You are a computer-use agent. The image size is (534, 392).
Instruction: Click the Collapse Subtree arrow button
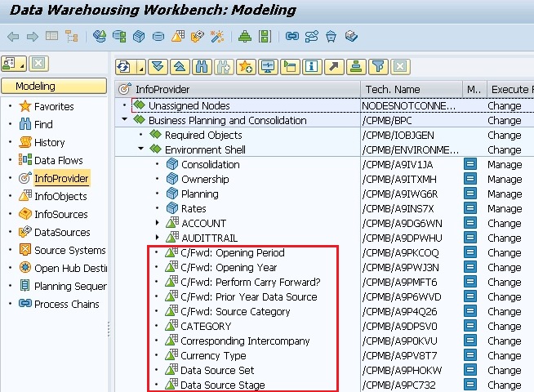click(x=180, y=67)
